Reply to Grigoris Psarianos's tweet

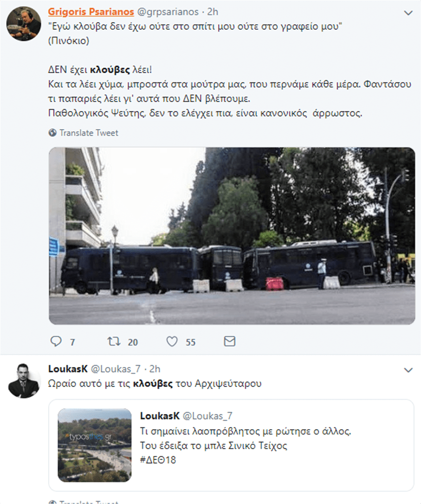pyautogui.click(x=56, y=341)
